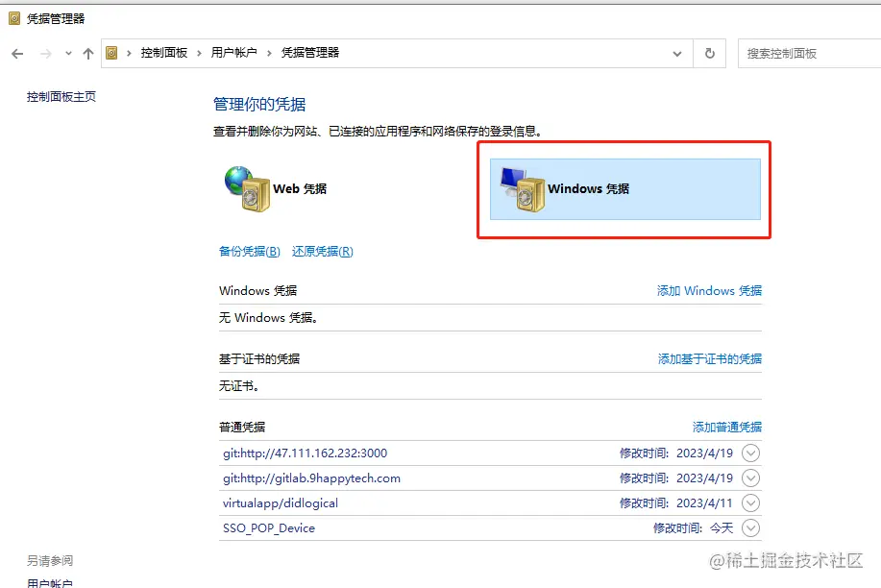Expand chevron before 控制面板 breadcrumb

tap(129, 54)
